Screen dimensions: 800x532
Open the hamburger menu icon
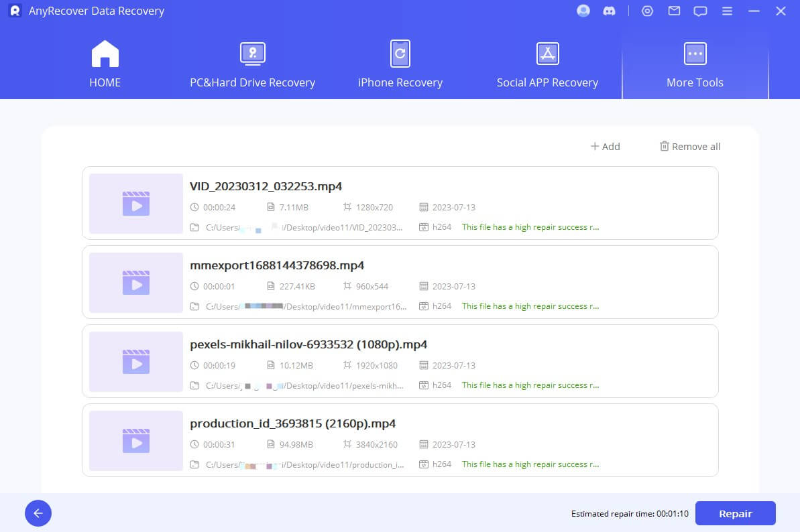[x=727, y=11]
